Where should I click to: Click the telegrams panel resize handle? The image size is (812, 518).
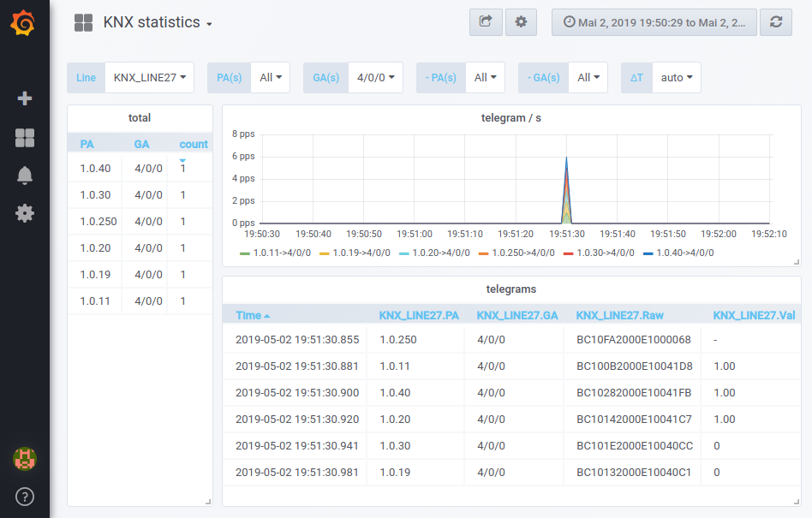point(797,502)
